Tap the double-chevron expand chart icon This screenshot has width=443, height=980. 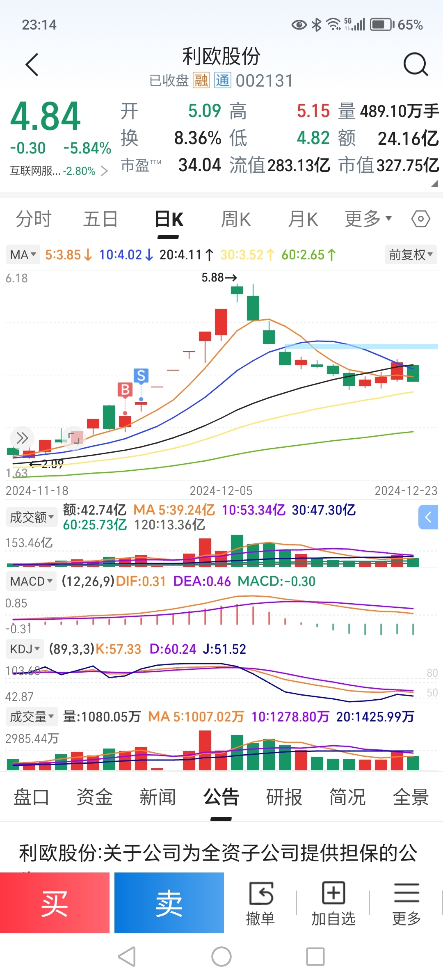tap(22, 438)
